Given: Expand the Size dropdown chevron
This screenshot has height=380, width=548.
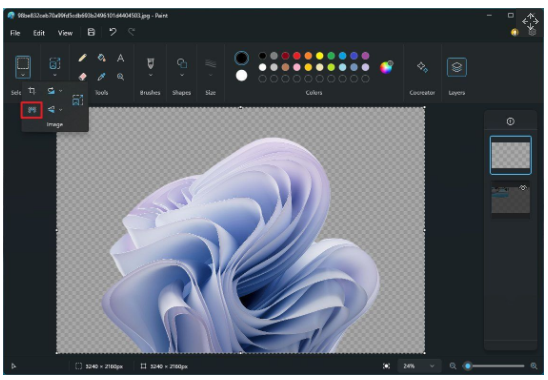Looking at the screenshot, I should (x=210, y=75).
